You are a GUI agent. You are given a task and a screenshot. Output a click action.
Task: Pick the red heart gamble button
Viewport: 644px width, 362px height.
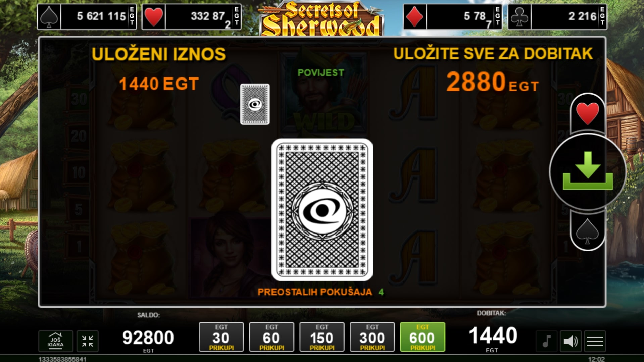point(587,113)
